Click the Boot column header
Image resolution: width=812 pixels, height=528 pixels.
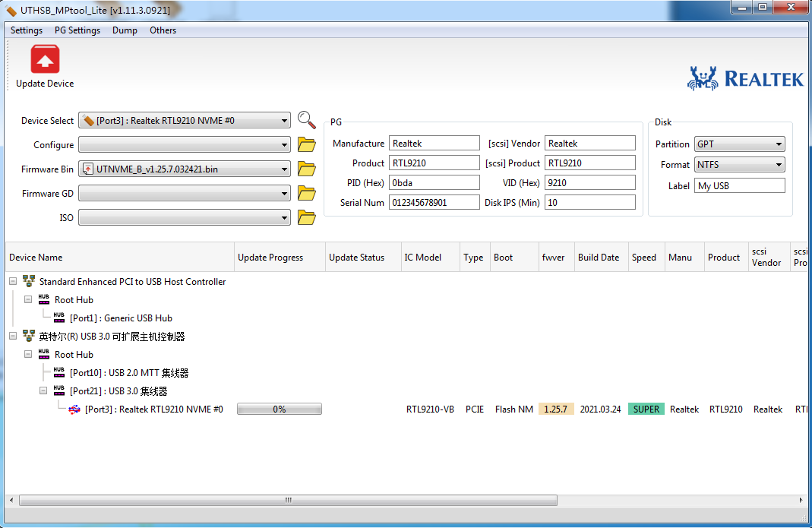click(x=515, y=257)
